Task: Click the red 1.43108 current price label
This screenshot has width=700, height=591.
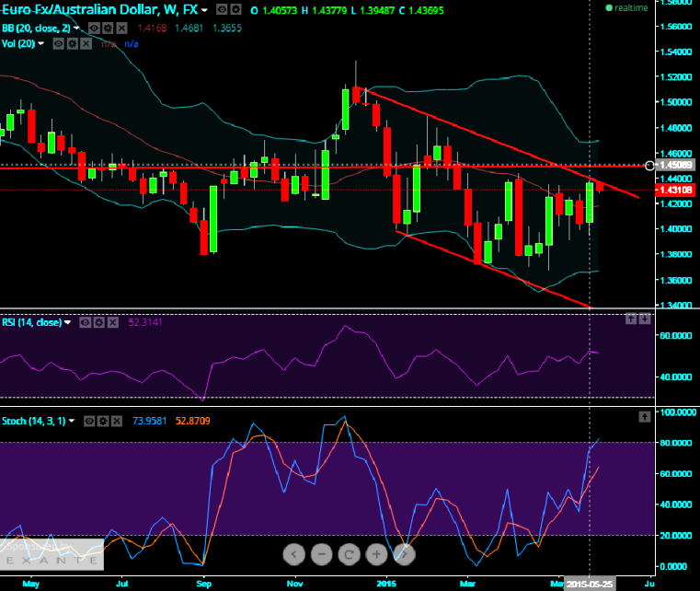Action: click(675, 190)
